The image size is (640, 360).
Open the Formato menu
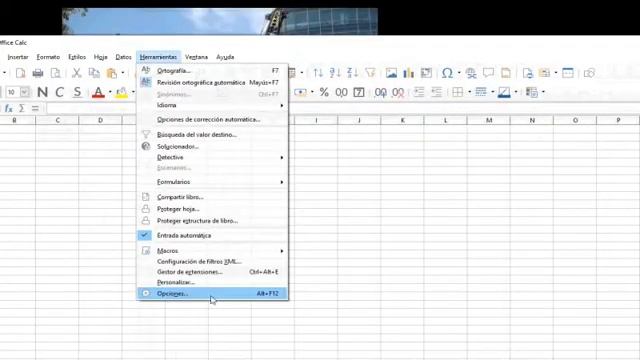tap(48, 57)
